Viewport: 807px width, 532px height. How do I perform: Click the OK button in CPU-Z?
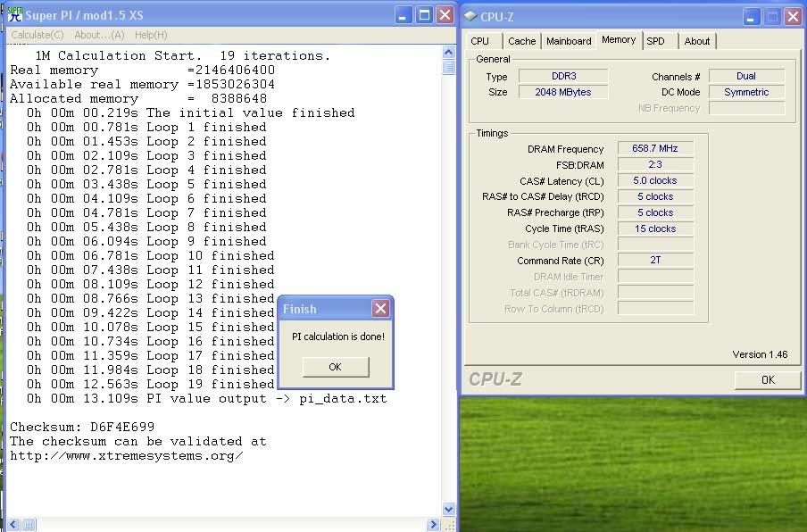(768, 379)
